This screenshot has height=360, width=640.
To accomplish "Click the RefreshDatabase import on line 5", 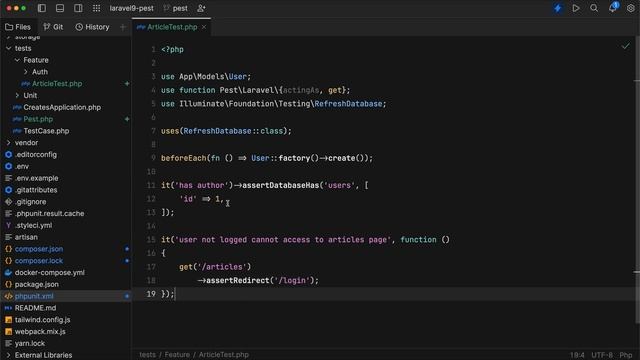I will point(348,104).
